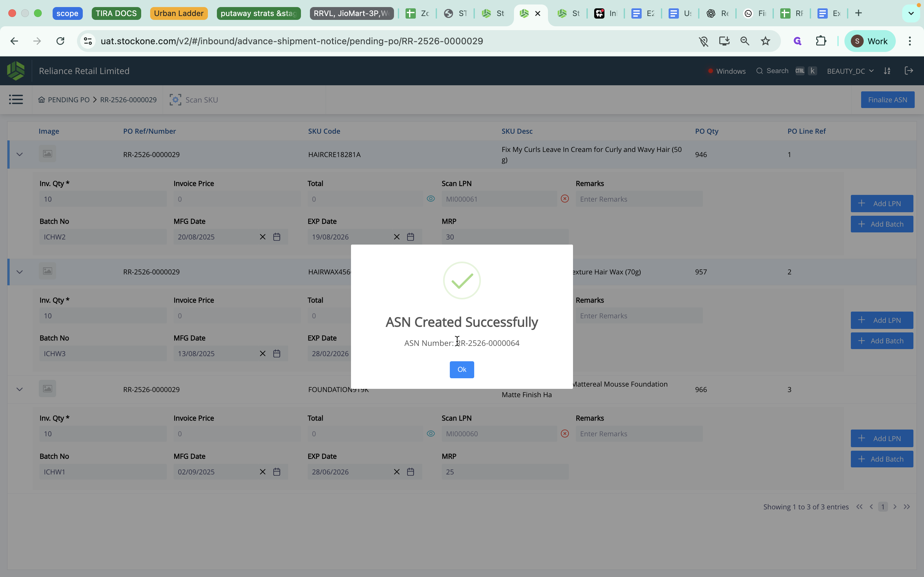Click the logout icon at top right
924x577 pixels.
coord(909,71)
